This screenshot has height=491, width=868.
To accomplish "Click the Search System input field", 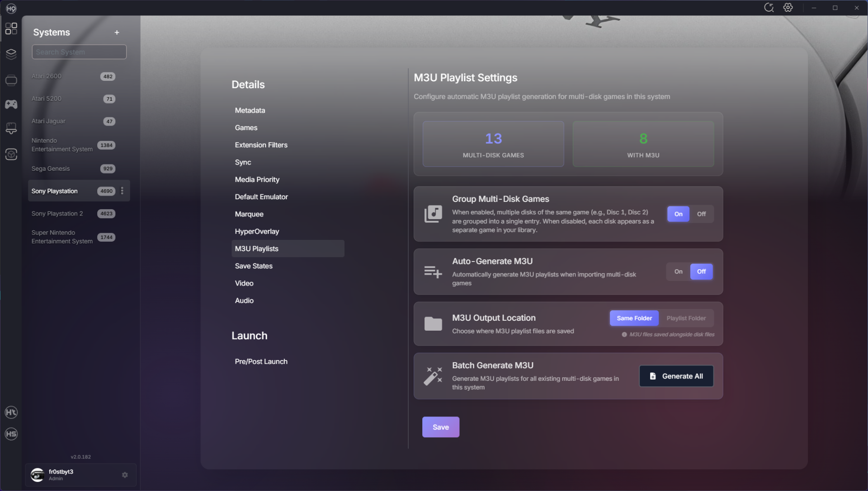I will click(x=79, y=52).
